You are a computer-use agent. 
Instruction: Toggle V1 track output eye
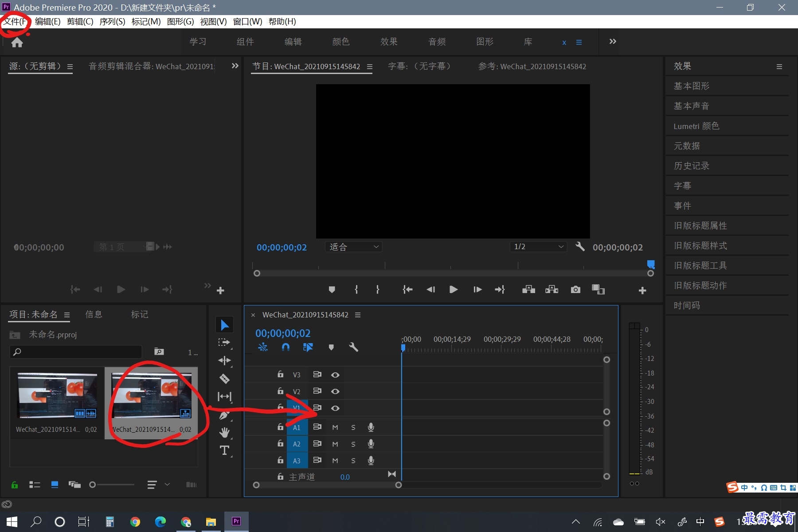[x=335, y=408]
